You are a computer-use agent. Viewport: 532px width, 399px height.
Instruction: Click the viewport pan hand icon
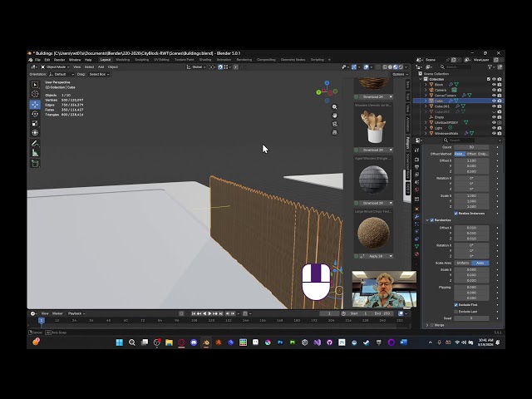(334, 116)
